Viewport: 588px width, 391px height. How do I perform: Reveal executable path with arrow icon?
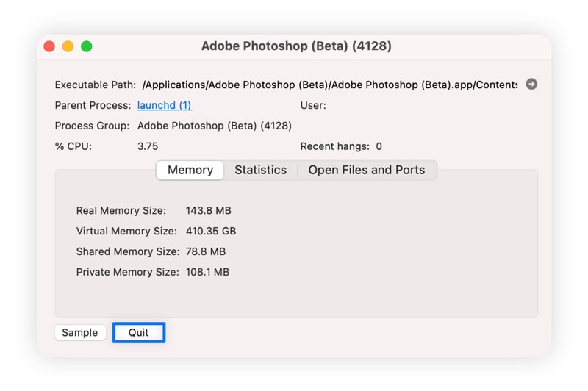pos(531,84)
